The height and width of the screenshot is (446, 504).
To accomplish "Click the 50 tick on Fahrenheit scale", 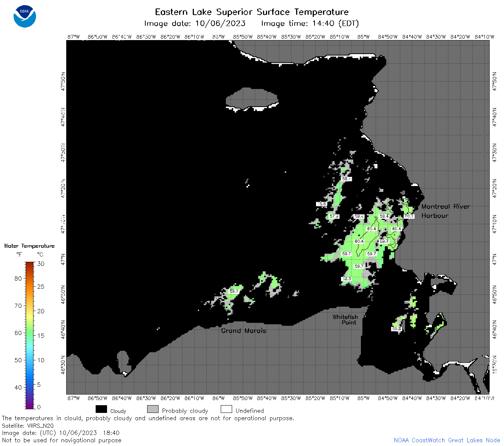I will [x=18, y=360].
